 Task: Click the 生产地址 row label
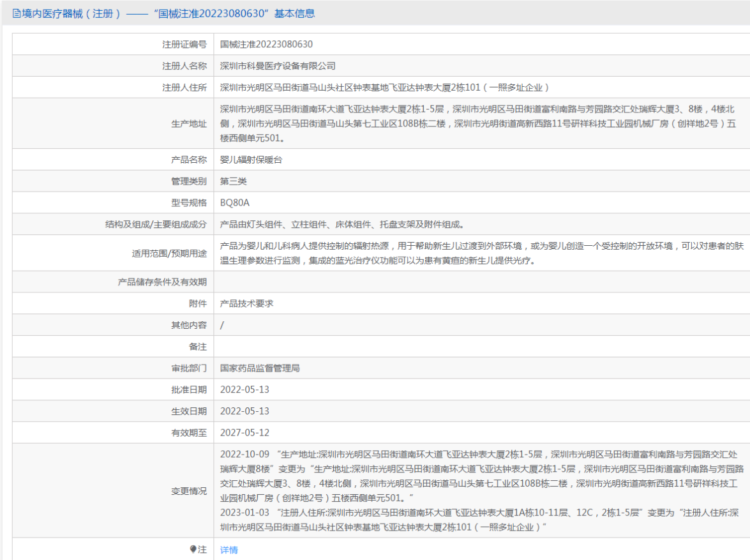coord(189,124)
